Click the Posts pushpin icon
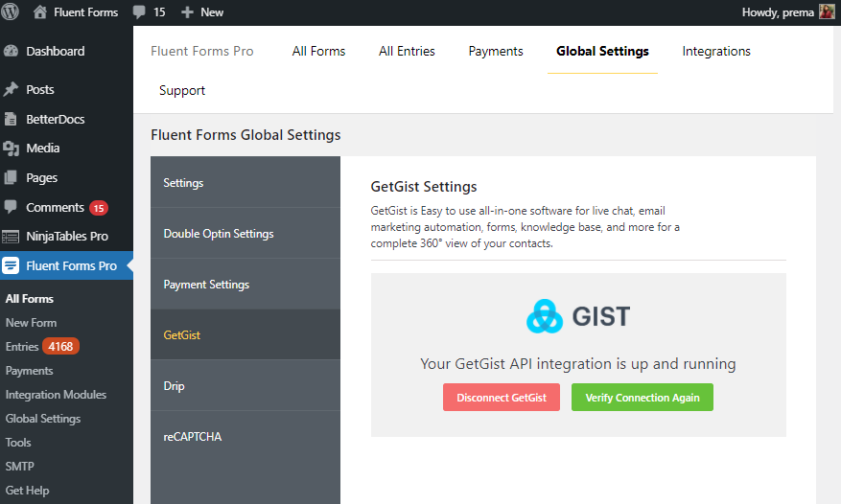The width and height of the screenshot is (841, 504). click(x=11, y=89)
